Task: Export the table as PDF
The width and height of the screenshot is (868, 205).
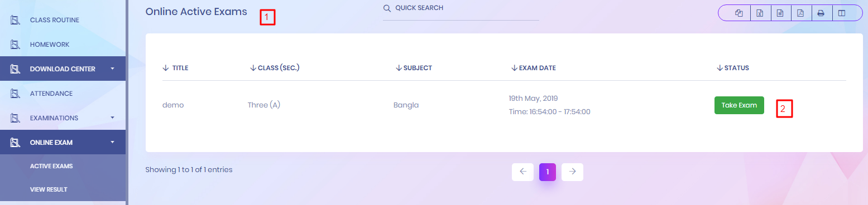Action: [800, 13]
